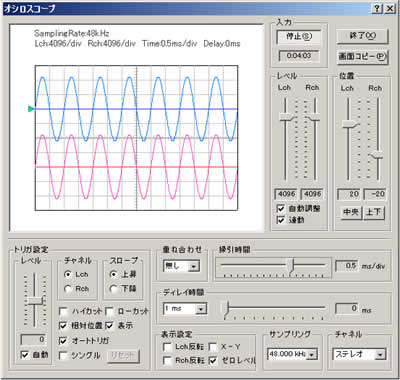Enable the X-Y display checkbox
Image resolution: width=400 pixels, height=380 pixels.
pyautogui.click(x=213, y=347)
